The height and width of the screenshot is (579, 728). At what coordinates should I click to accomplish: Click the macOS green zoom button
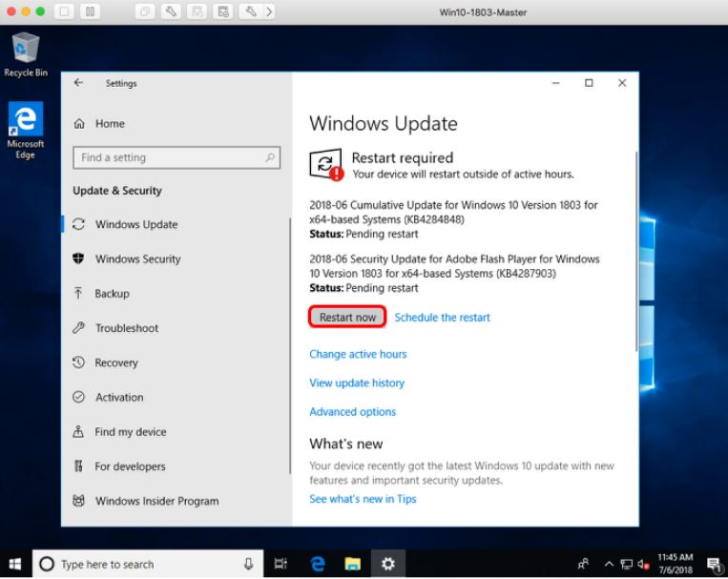click(x=40, y=11)
